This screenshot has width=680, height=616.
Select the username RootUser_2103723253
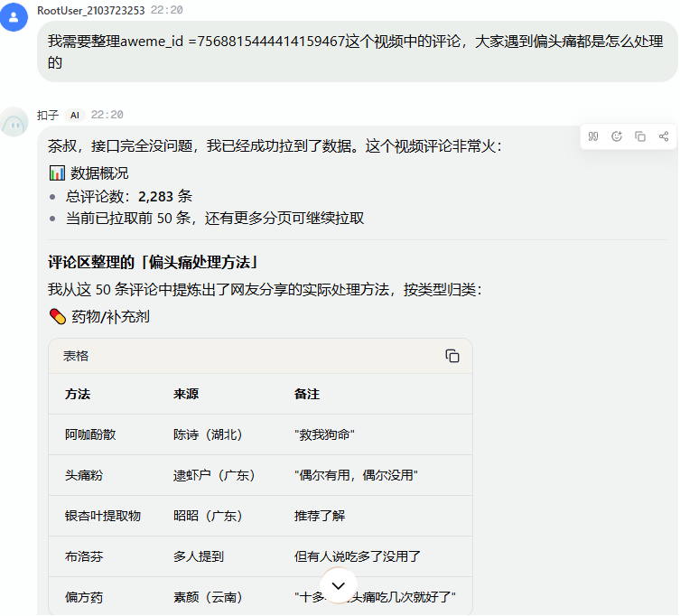tap(91, 11)
